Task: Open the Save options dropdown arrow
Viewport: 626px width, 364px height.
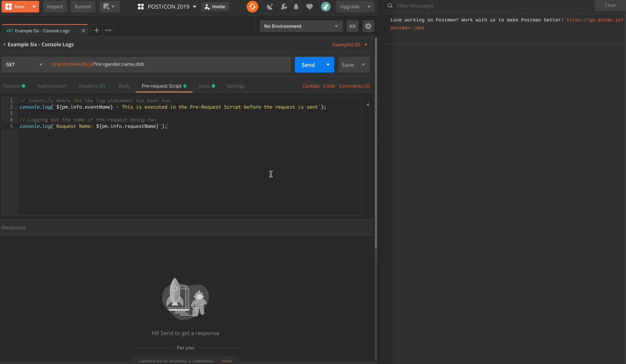Action: [x=363, y=65]
